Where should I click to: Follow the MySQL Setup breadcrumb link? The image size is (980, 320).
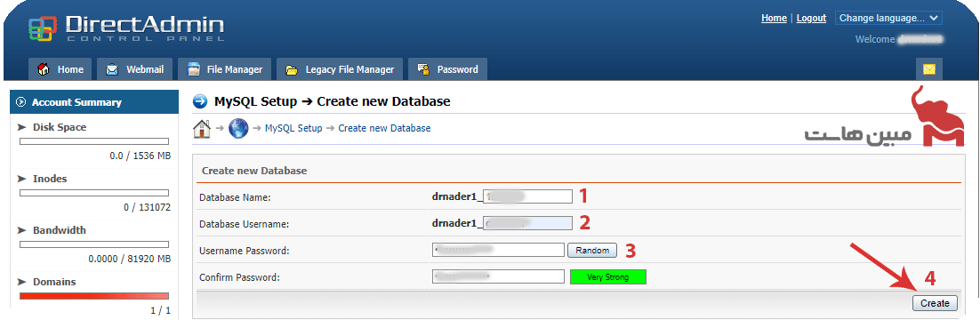[293, 128]
